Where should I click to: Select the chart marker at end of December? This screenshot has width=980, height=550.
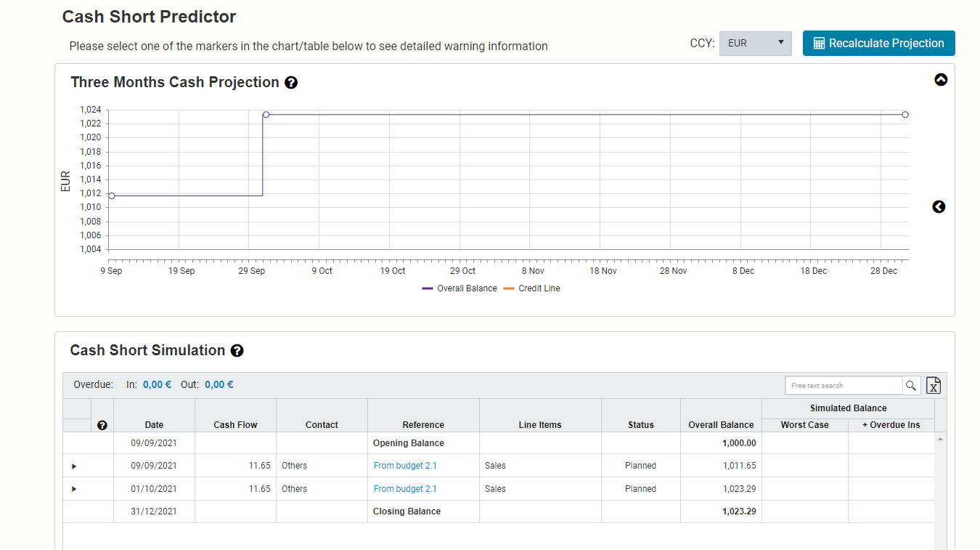(905, 115)
